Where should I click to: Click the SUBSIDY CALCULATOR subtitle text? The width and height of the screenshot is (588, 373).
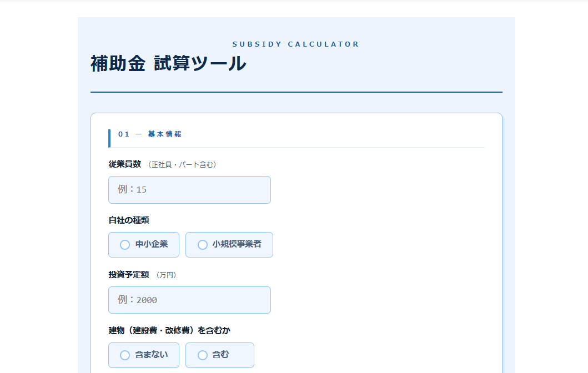[296, 44]
